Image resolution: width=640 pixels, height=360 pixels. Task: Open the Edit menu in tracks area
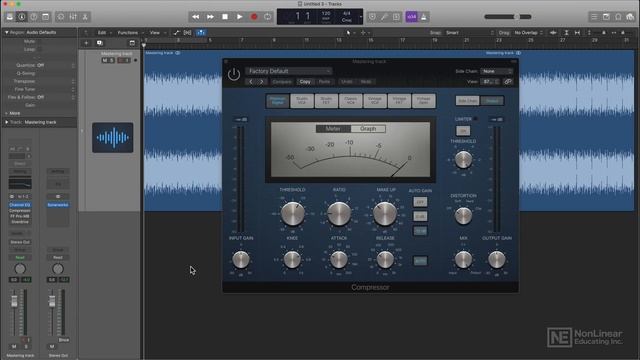click(102, 33)
